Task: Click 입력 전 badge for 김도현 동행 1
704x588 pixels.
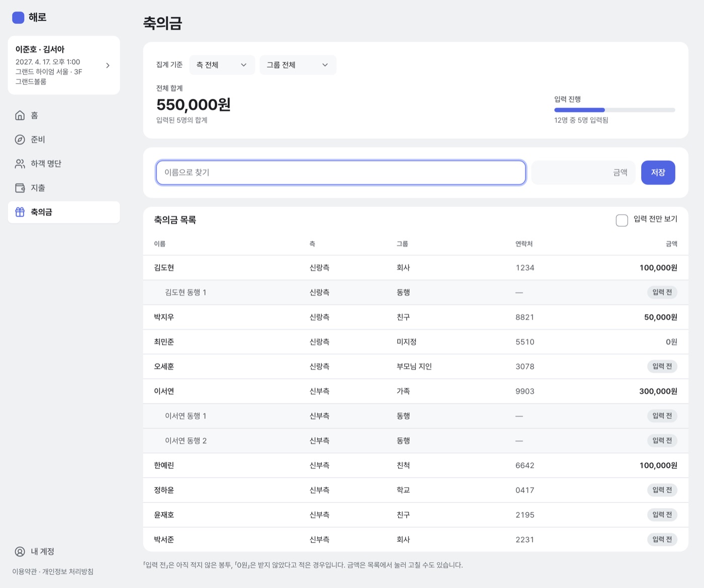Action: click(662, 292)
